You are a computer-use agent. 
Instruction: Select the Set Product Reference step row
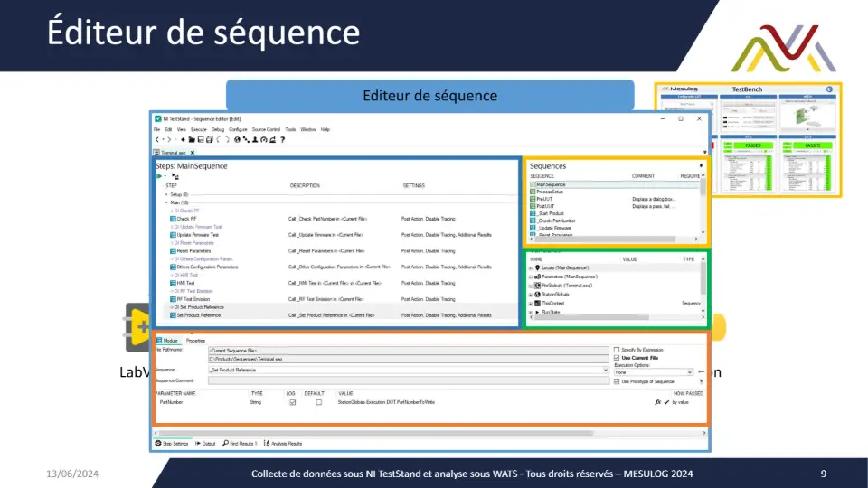click(x=335, y=315)
